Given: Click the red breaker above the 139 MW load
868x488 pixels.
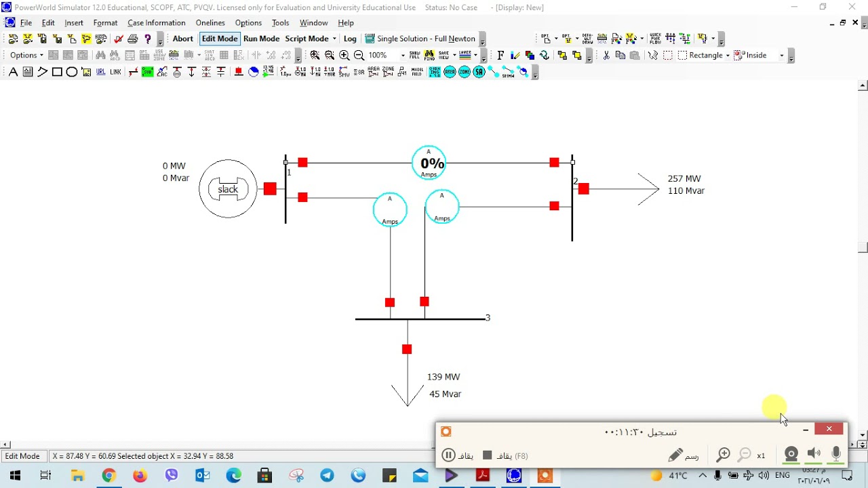Looking at the screenshot, I should (407, 349).
